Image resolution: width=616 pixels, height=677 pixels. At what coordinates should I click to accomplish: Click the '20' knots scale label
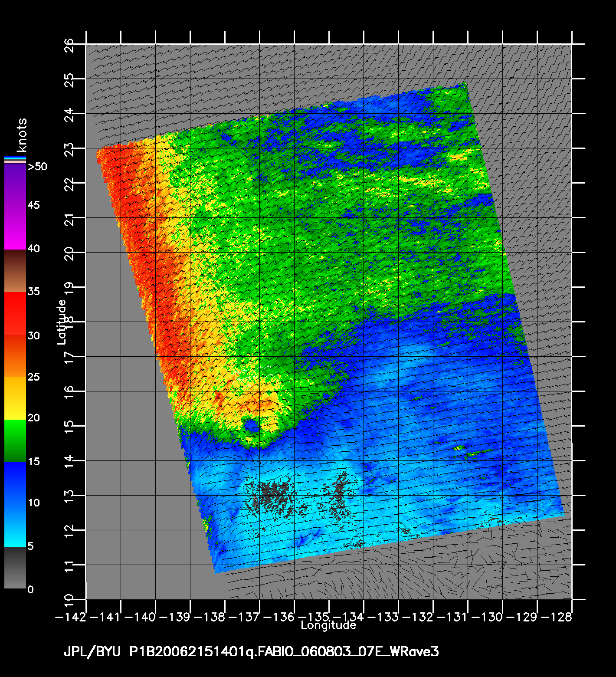click(x=34, y=417)
